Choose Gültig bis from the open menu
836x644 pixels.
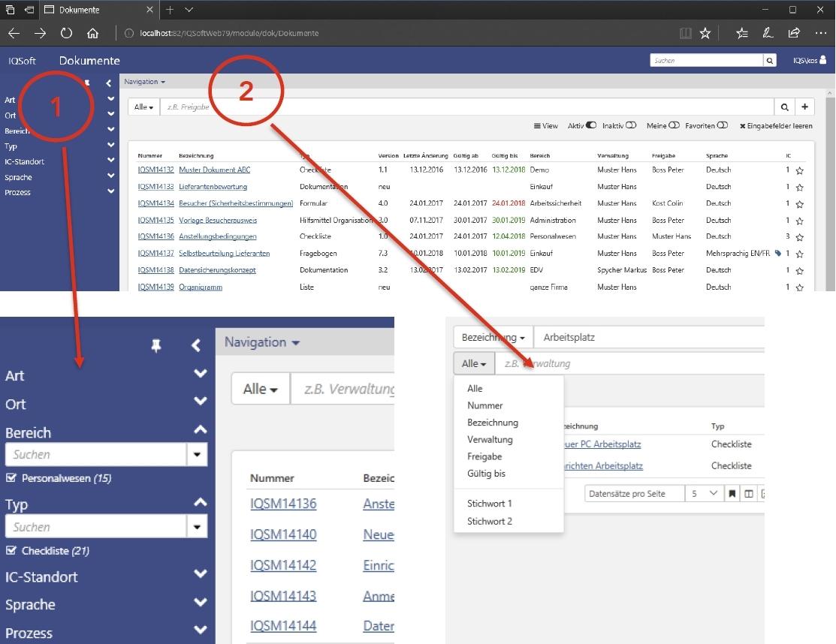pyautogui.click(x=486, y=474)
